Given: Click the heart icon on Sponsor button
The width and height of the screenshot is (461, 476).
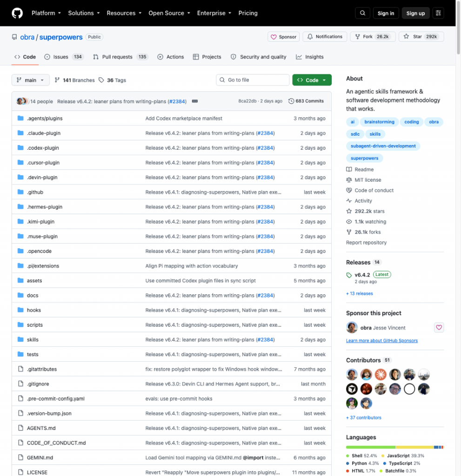Looking at the screenshot, I should (274, 37).
